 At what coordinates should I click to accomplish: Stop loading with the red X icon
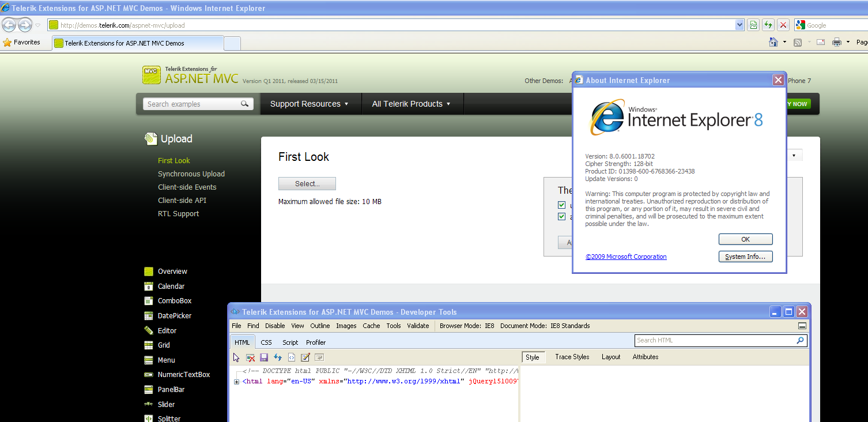tap(783, 25)
